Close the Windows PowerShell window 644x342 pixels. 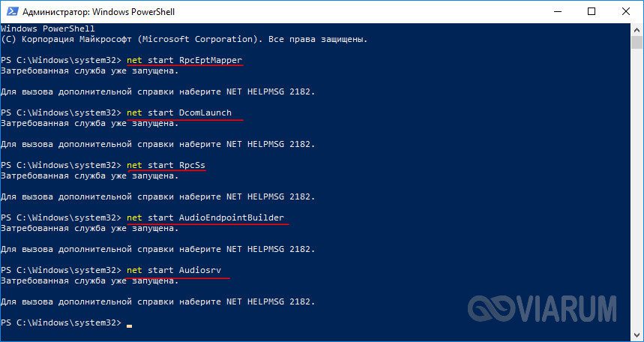click(x=625, y=11)
